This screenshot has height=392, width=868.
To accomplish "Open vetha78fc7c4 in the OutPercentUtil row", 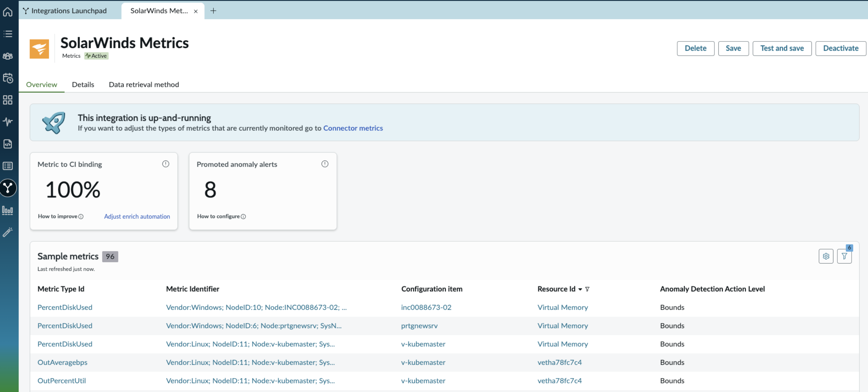I will pos(560,381).
